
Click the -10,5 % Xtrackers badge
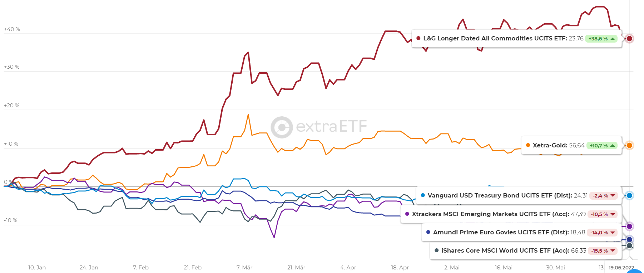[603, 214]
